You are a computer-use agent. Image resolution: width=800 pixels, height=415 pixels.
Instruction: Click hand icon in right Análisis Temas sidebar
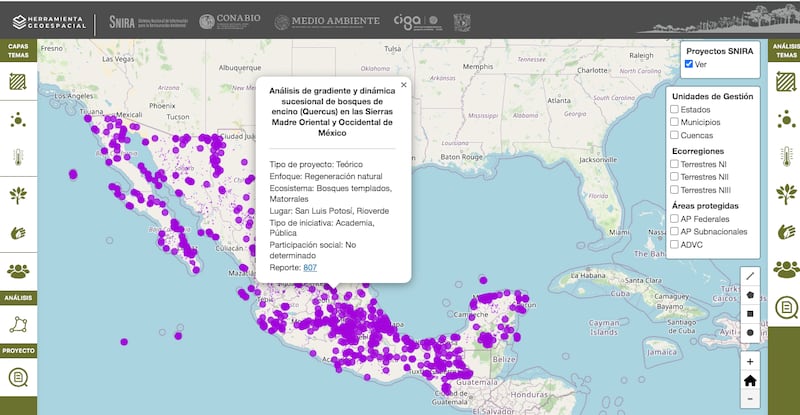tap(785, 230)
